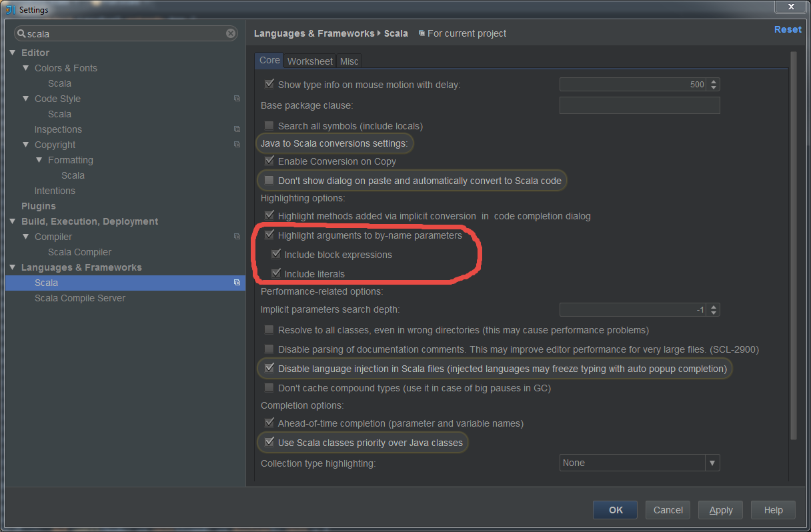
Task: Select the Core tab
Action: [269, 61]
